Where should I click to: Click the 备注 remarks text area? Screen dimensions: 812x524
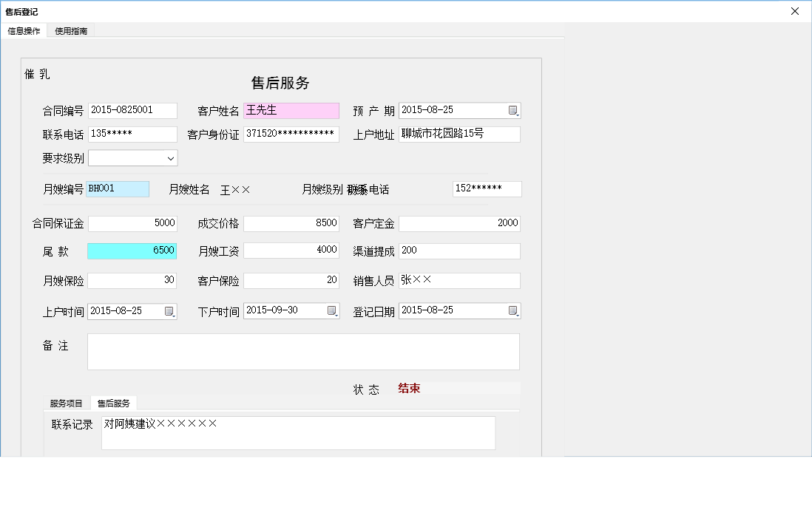[x=303, y=350]
